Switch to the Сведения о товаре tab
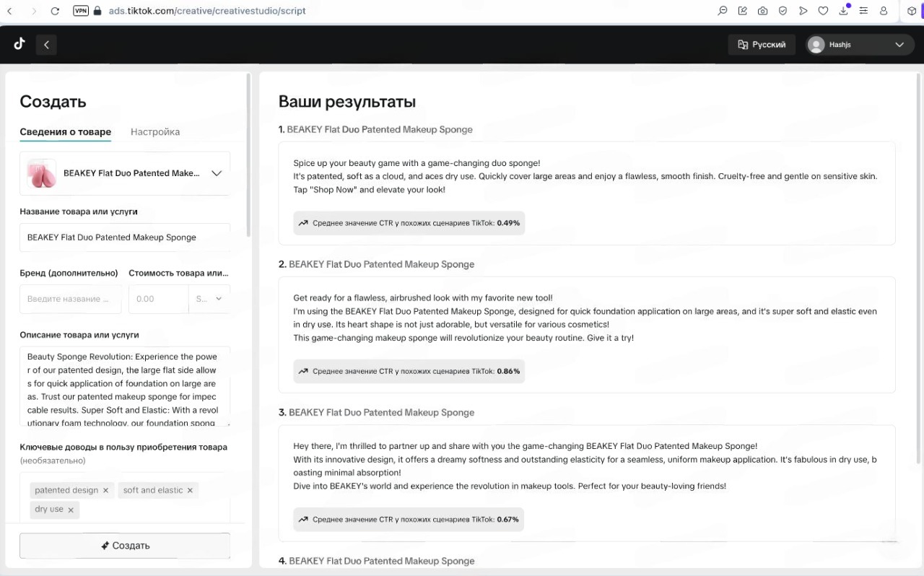Viewport: 924px width, 576px height. (x=66, y=132)
